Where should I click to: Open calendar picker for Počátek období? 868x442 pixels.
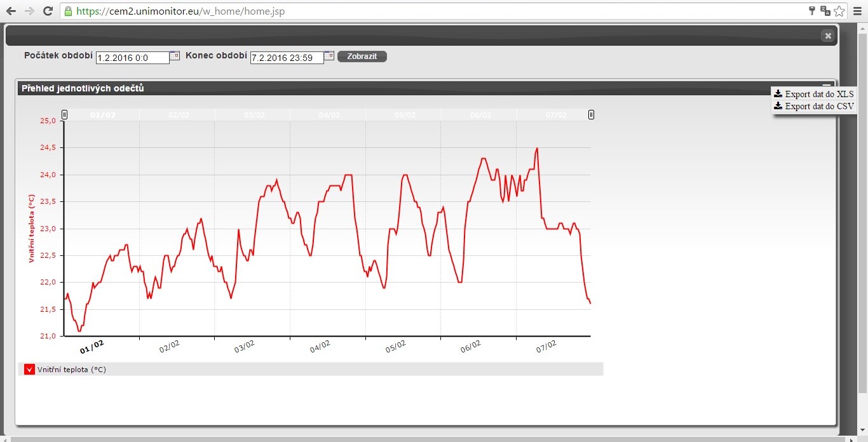tap(175, 56)
